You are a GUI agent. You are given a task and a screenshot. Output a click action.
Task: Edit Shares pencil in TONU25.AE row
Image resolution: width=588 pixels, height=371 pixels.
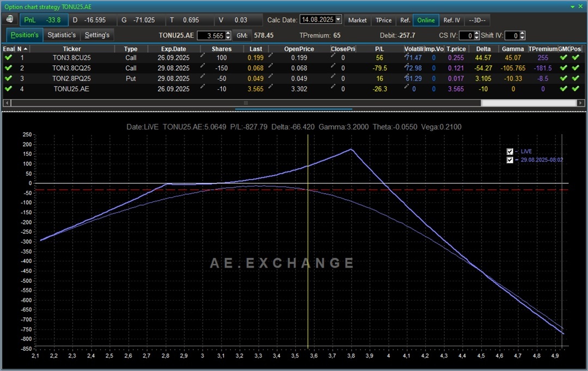click(x=203, y=86)
